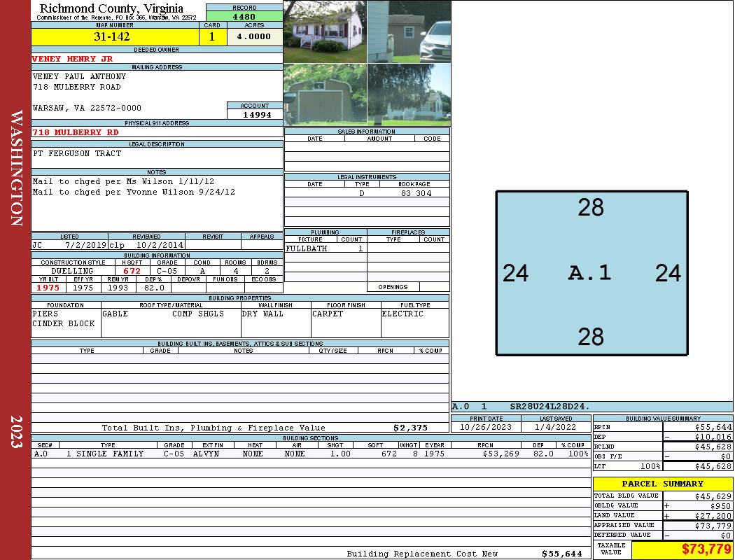Click the A.1 building sketch diagram
Screen dimensions: 735x560
point(592,273)
